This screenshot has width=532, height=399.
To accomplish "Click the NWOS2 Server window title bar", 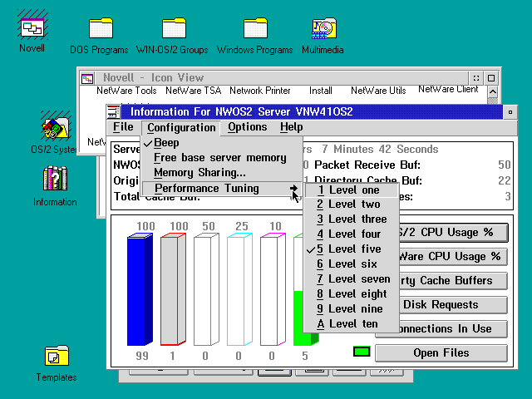I will tap(312, 111).
